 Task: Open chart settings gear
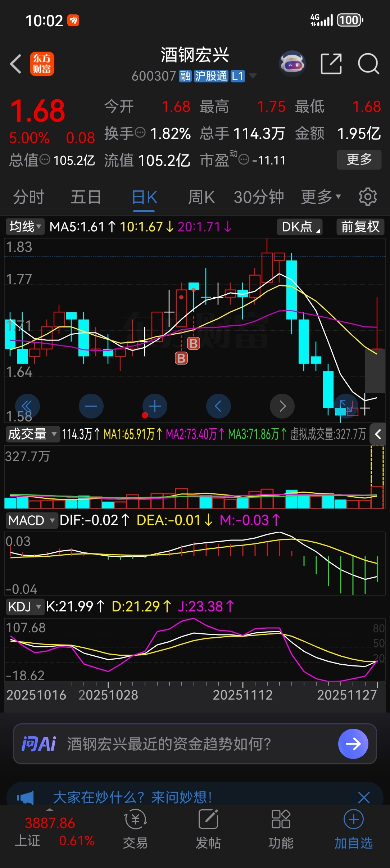tap(368, 196)
